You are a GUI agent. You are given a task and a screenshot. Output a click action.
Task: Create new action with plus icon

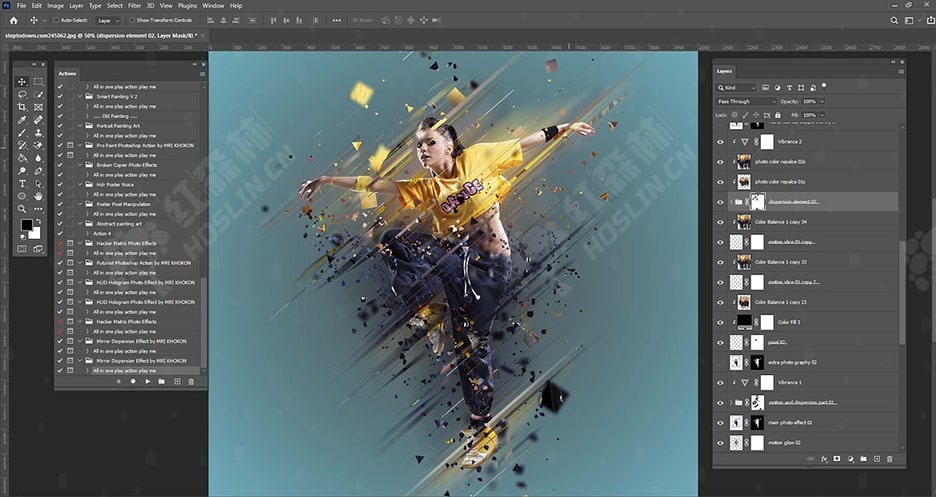[177, 381]
